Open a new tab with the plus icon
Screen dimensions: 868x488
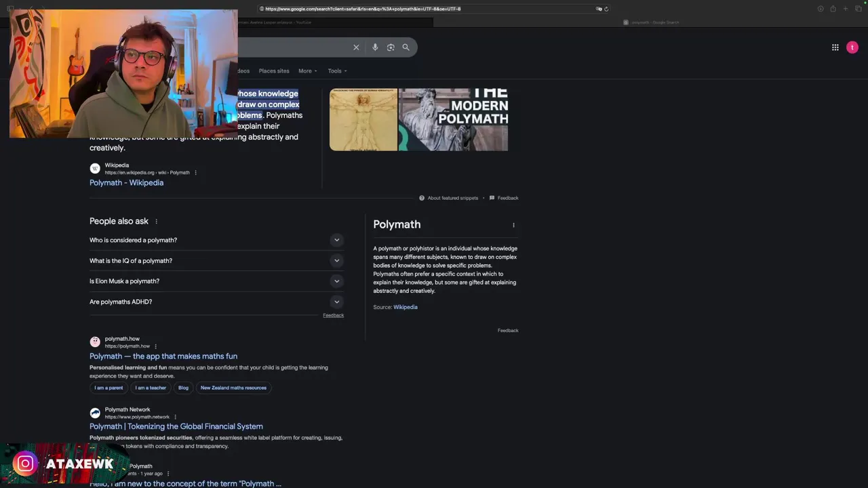[x=846, y=9]
